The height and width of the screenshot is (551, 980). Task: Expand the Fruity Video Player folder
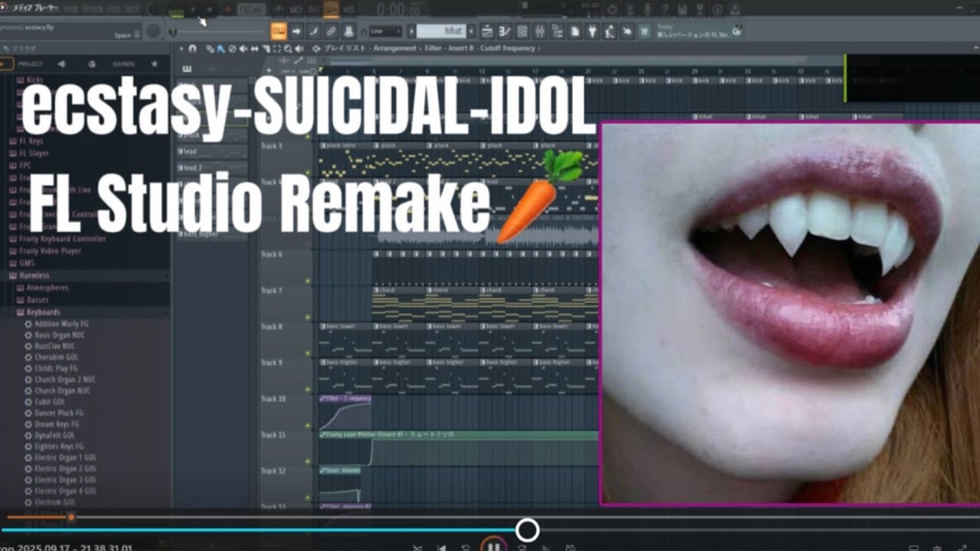(49, 251)
